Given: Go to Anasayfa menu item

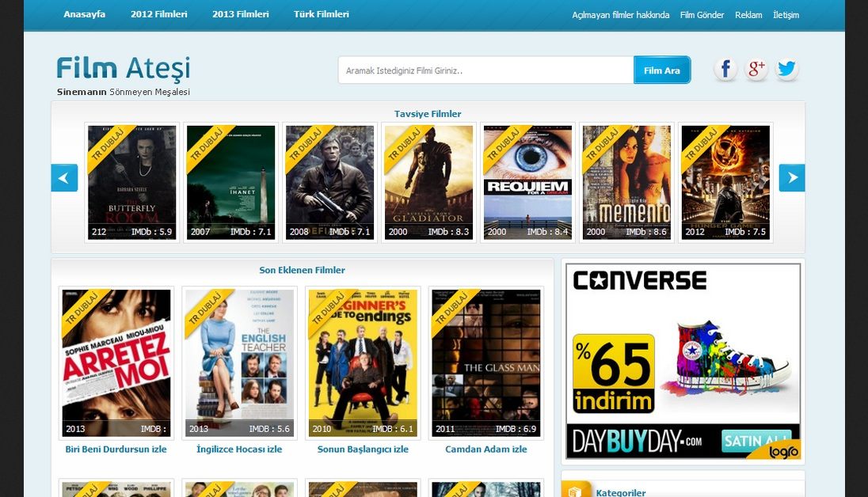Looking at the screenshot, I should pyautogui.click(x=84, y=14).
